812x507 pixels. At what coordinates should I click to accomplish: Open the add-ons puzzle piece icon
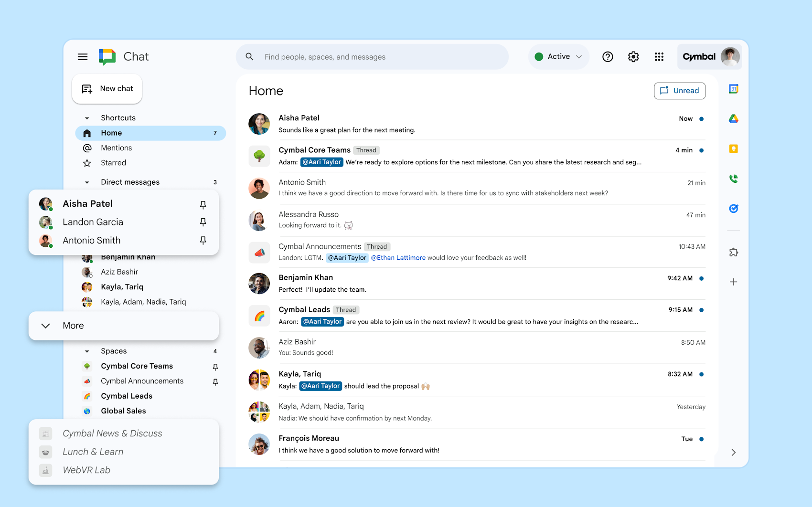point(734,252)
